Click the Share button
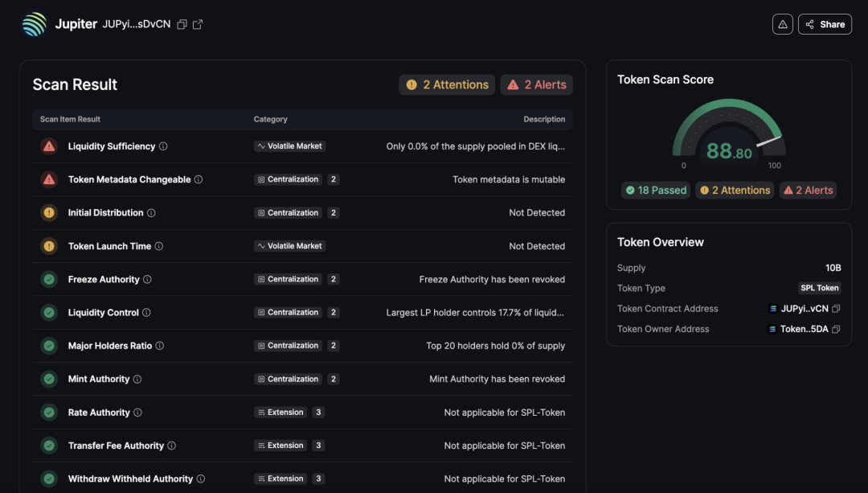 coord(825,24)
